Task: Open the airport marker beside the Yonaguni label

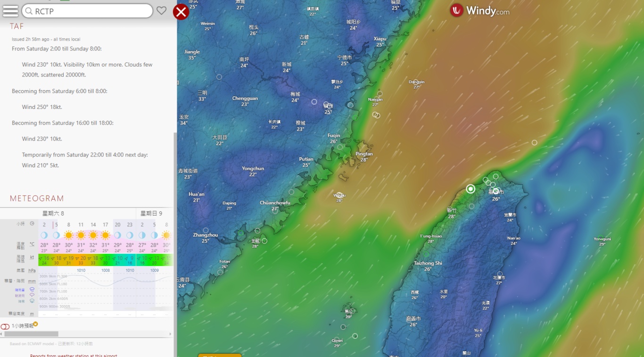Action: pos(601,237)
